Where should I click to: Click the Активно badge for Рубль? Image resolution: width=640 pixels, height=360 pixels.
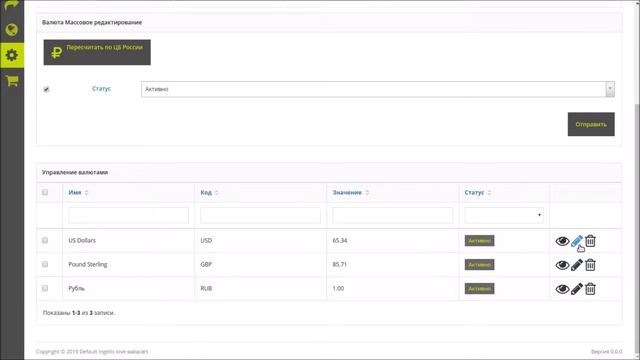click(x=480, y=289)
